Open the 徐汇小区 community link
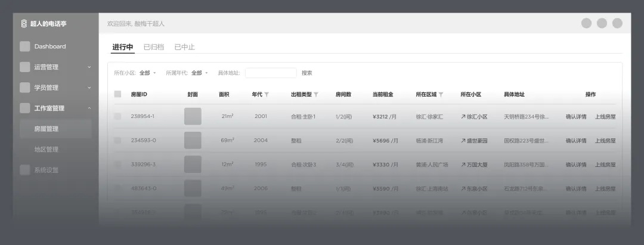Viewport: 644px width, 245px height. pos(474,117)
